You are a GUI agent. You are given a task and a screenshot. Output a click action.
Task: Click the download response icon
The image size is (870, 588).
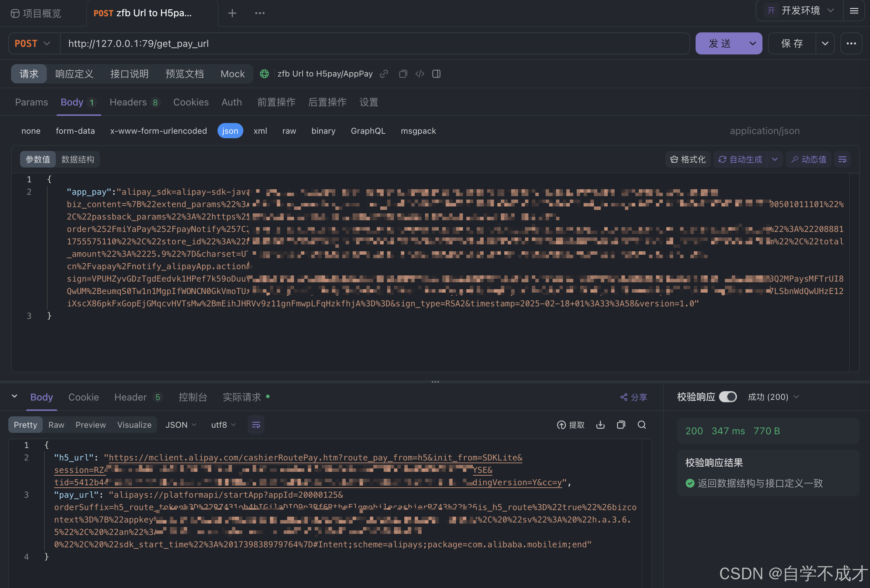600,425
